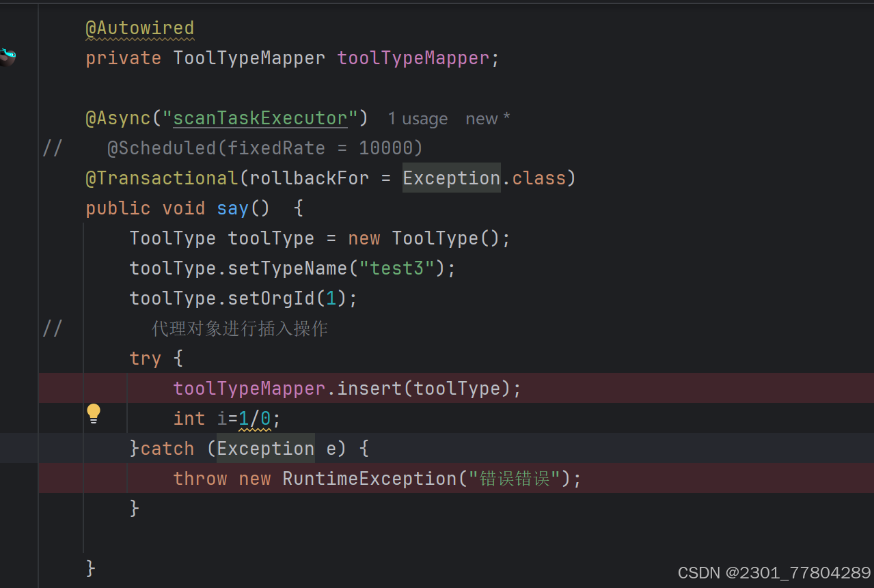The height and width of the screenshot is (588, 874).
Task: Click the underlined 1/0 division warning
Action: coord(254,418)
